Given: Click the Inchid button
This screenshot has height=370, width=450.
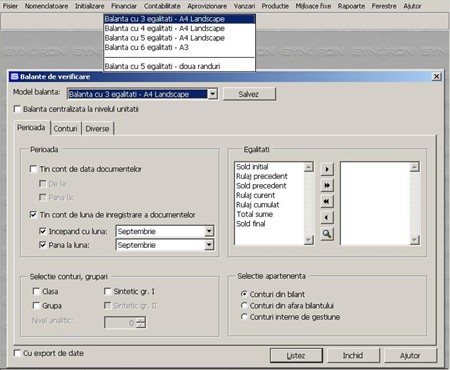Looking at the screenshot, I should (353, 356).
